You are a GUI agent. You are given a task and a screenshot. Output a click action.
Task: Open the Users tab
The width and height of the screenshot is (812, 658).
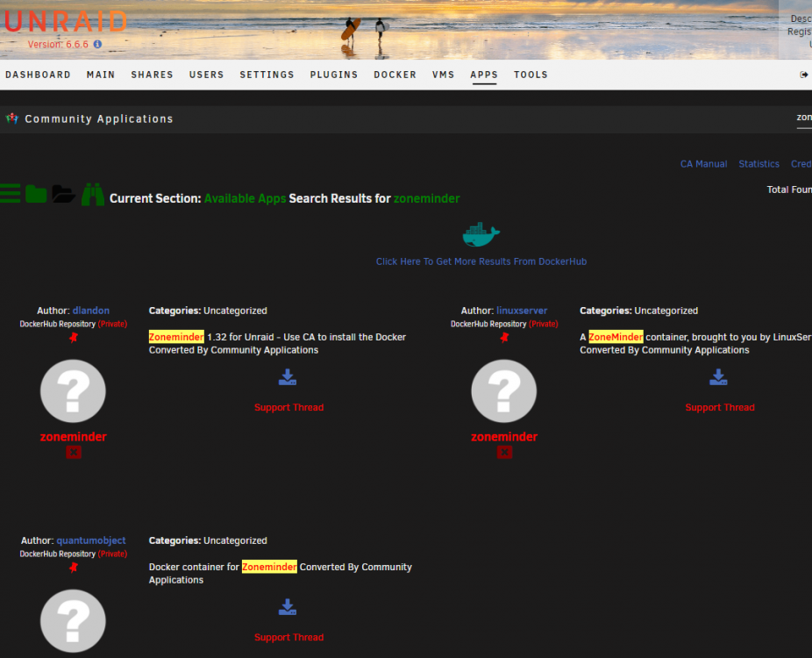pos(207,75)
